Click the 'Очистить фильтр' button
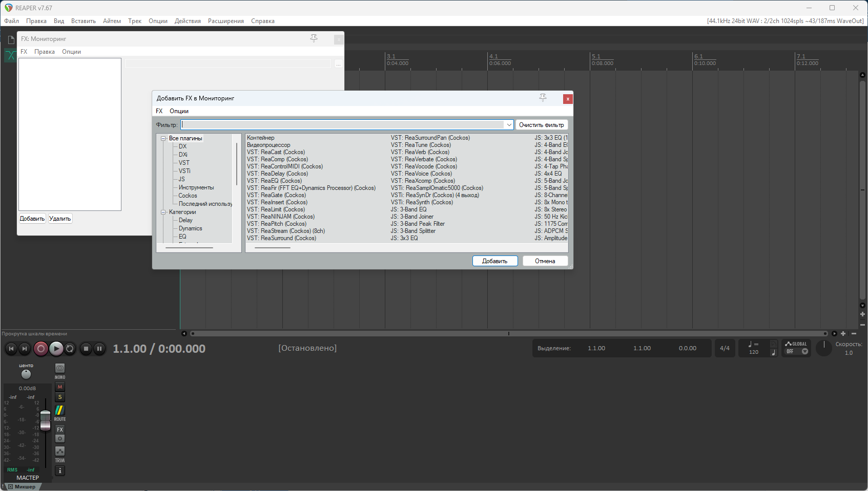 click(541, 125)
